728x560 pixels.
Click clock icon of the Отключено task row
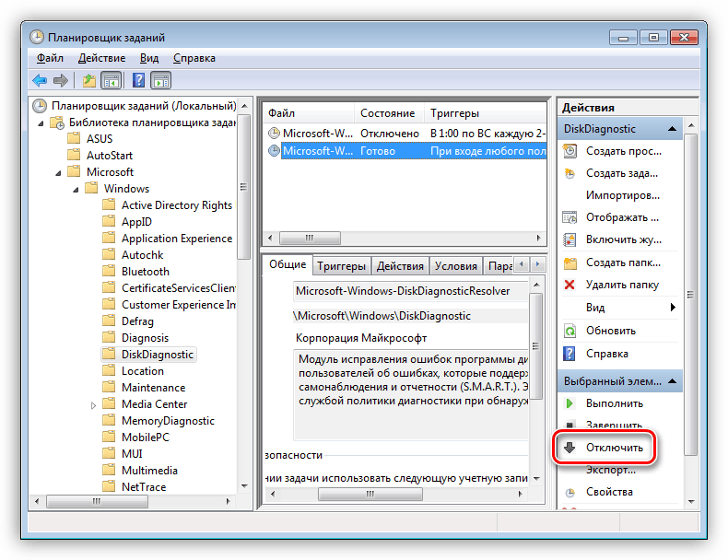pyautogui.click(x=274, y=134)
